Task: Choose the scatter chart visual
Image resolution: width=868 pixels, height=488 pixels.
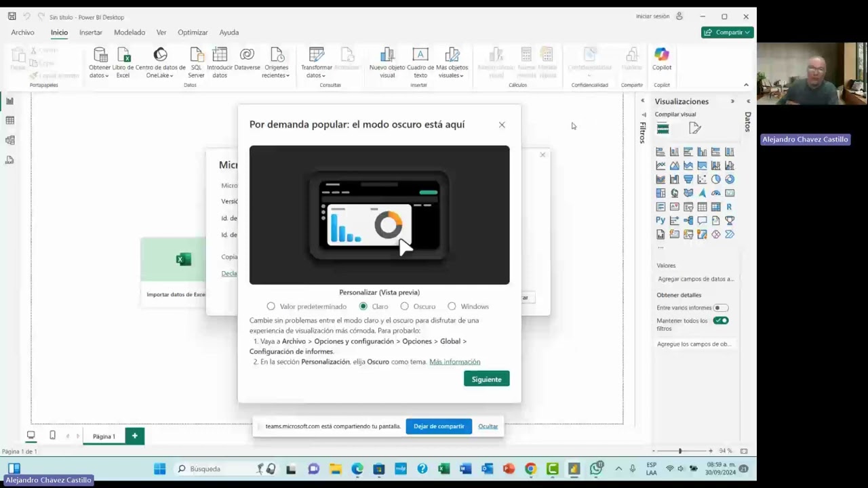Action: [702, 180]
